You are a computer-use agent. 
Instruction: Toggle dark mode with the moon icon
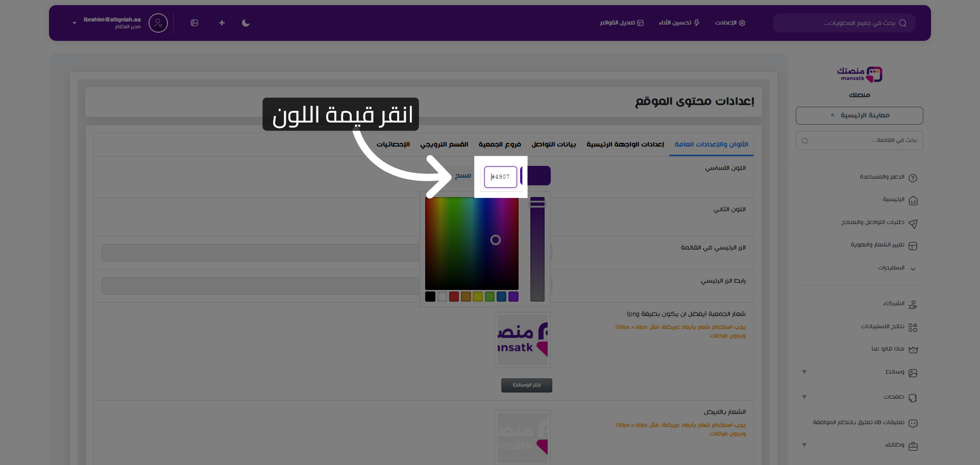click(246, 23)
